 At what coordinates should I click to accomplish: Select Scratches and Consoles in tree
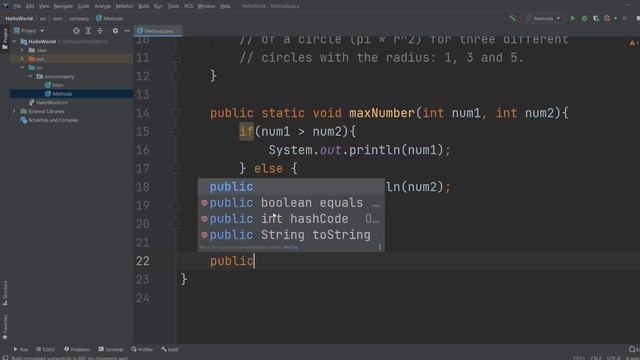(49, 120)
